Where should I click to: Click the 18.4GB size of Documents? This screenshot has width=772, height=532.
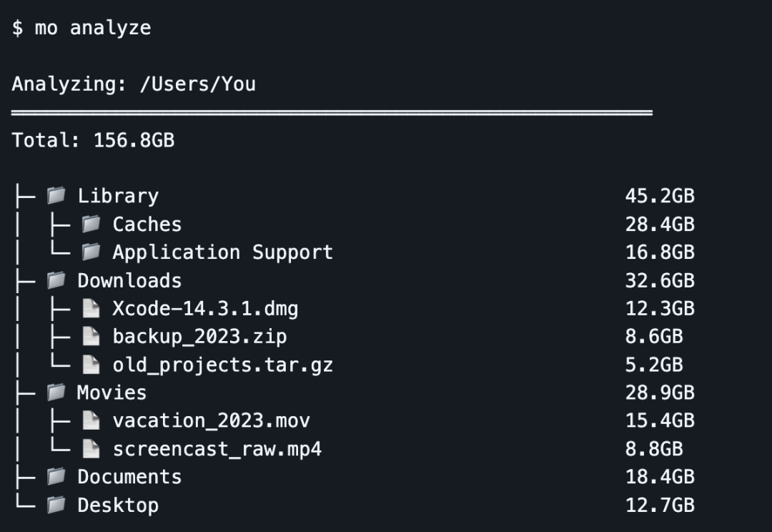(x=660, y=477)
